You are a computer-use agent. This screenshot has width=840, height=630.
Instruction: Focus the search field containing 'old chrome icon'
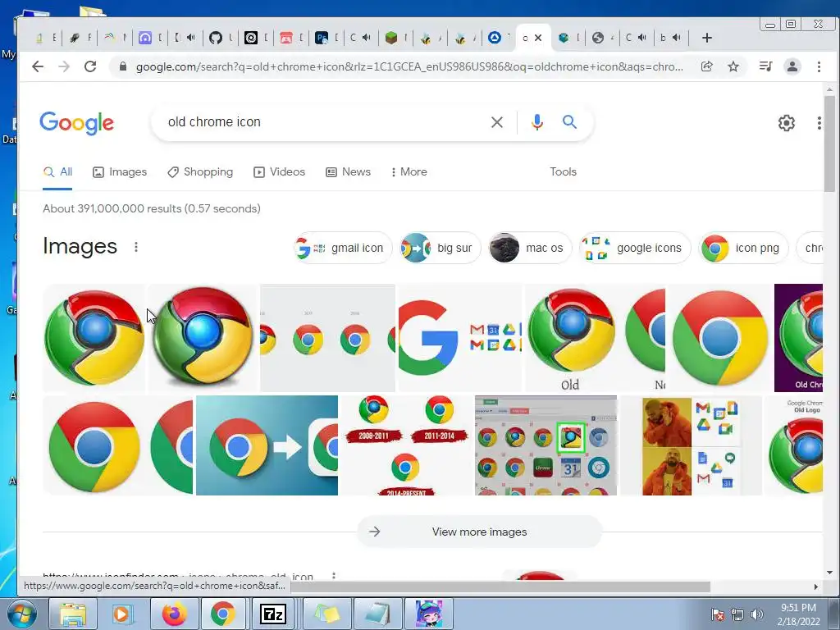tap(322, 122)
